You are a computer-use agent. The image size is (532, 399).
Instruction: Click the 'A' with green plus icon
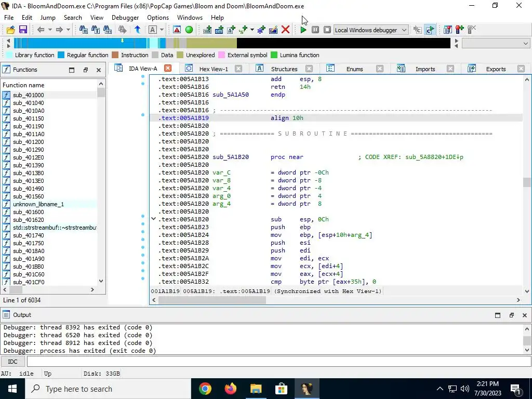(231, 30)
